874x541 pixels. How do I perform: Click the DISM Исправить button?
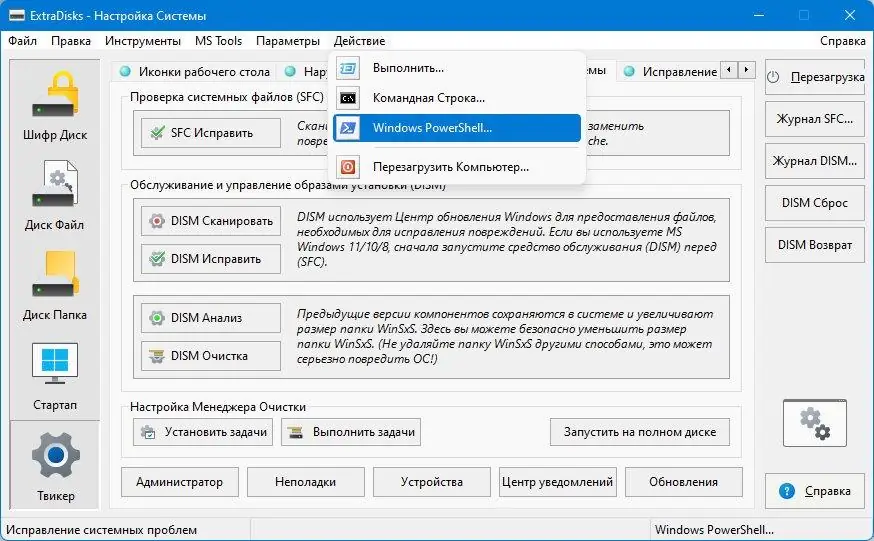tap(211, 259)
